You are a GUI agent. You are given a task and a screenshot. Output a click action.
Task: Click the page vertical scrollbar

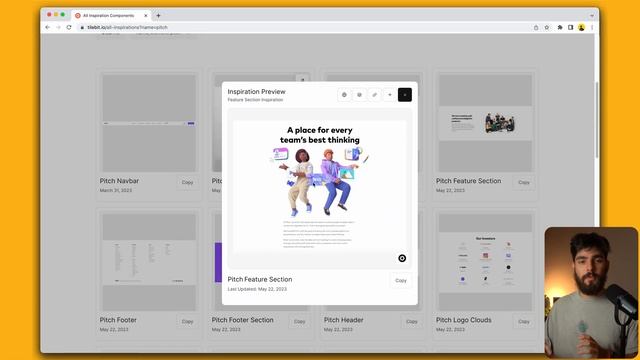pyautogui.click(x=597, y=120)
